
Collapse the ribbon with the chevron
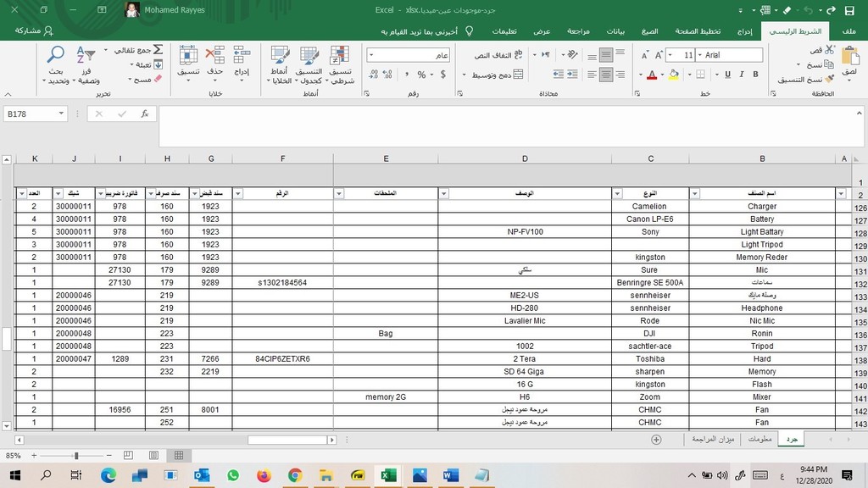[8, 94]
